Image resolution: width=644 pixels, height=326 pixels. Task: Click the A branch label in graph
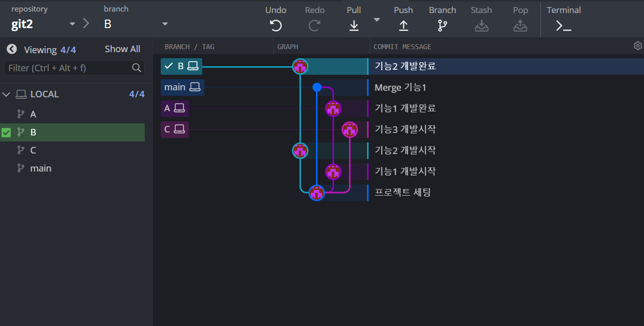coord(175,108)
